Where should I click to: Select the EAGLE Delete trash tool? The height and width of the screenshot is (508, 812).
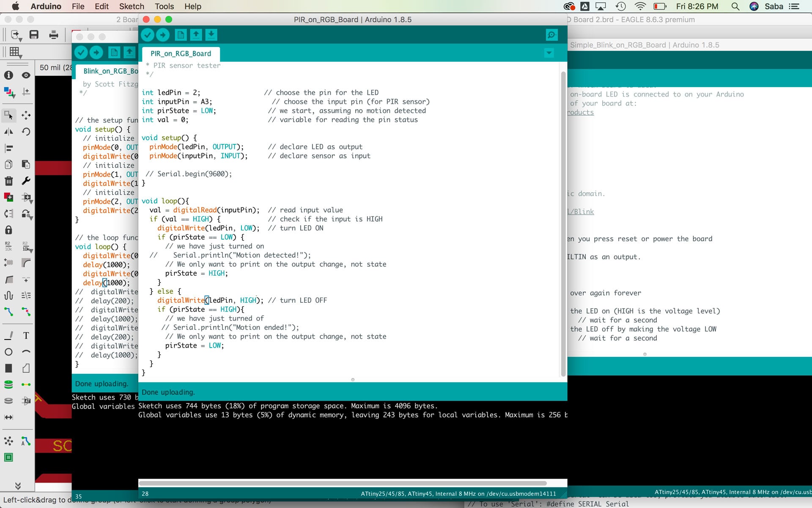[8, 181]
